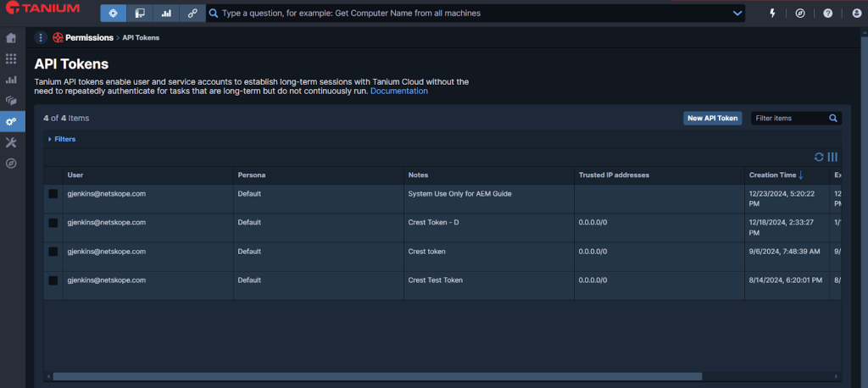Screen dimensions: 868x388
Task: Click the magnifier icon in the question bar
Action: point(213,14)
